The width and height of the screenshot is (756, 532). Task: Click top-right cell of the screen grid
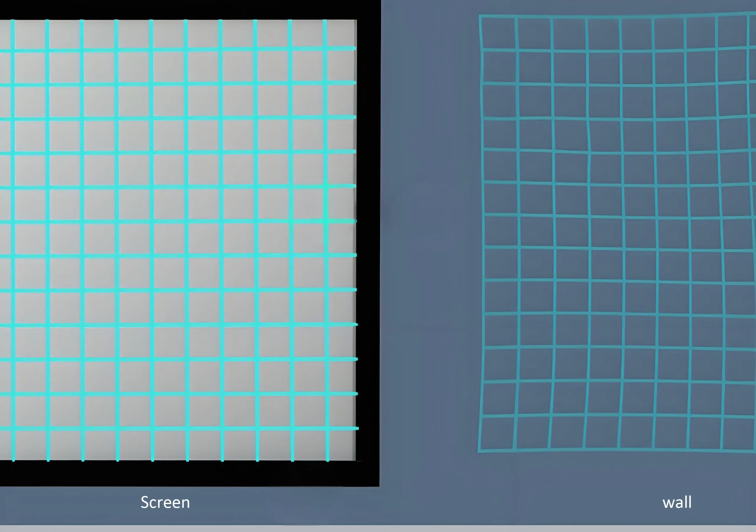[341, 34]
